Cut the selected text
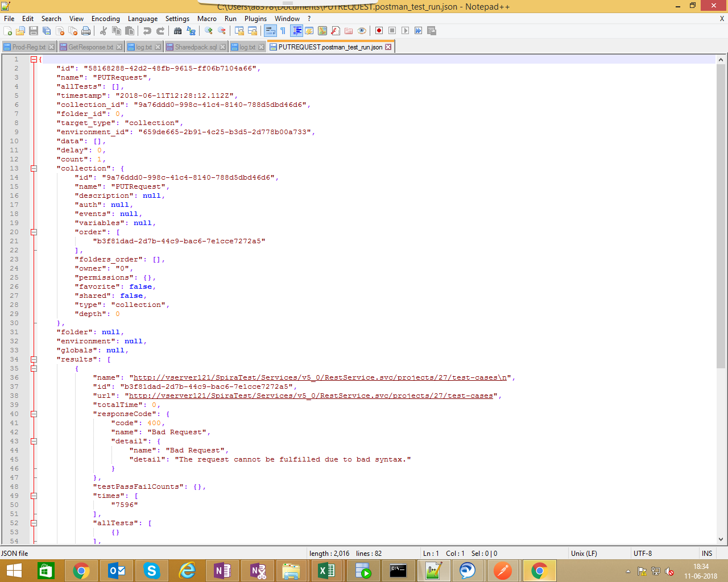The image size is (728, 582). 104,31
